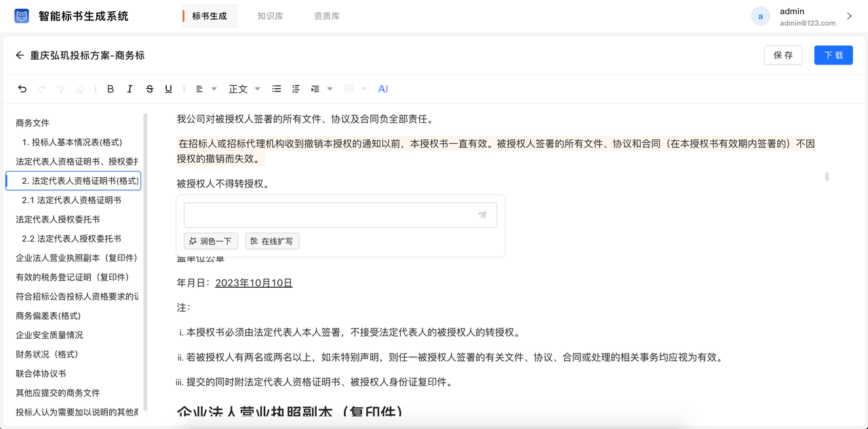Screen dimensions: 868x429
Task: Select 企业安全质量情况 outline item
Action: tap(50, 335)
